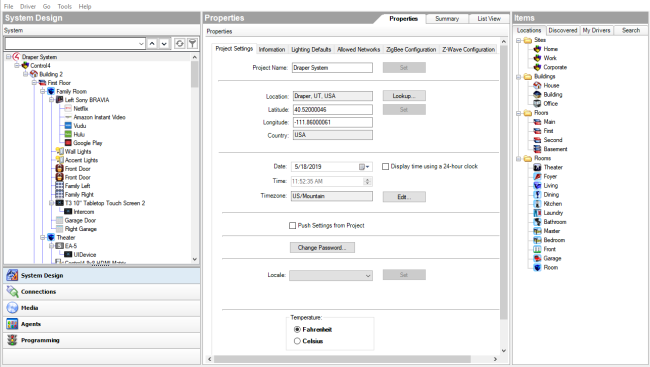650x367 pixels.
Task: Enable Push Settings from Project checkbox
Action: (292, 226)
